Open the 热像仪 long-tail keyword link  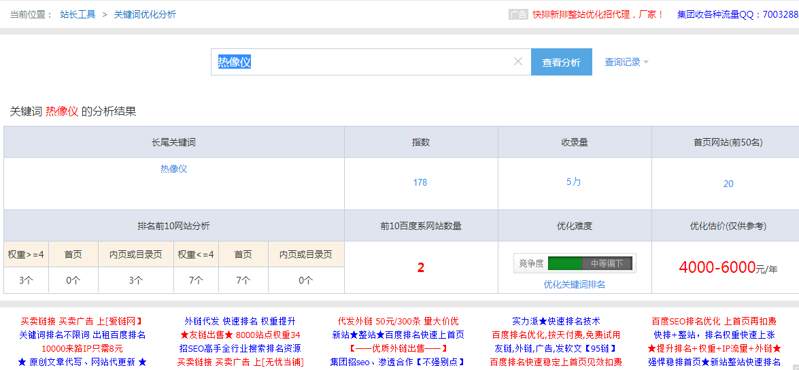click(174, 169)
